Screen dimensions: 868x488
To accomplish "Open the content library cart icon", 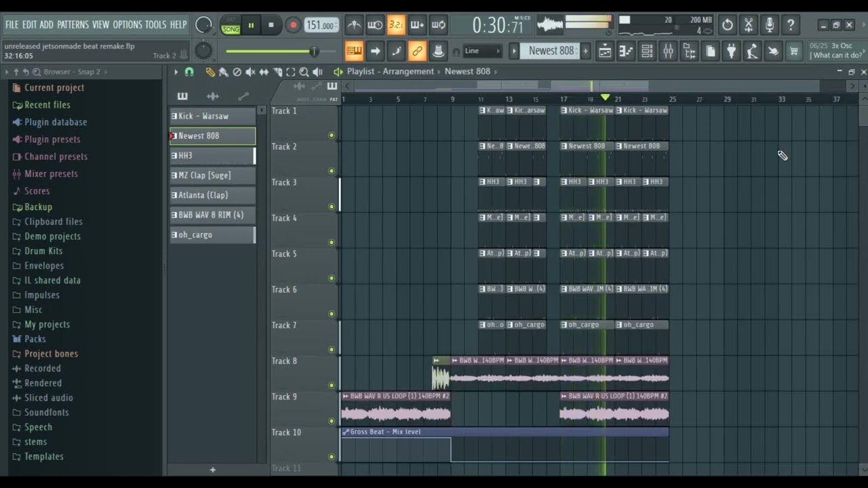I will pyautogui.click(x=794, y=51).
